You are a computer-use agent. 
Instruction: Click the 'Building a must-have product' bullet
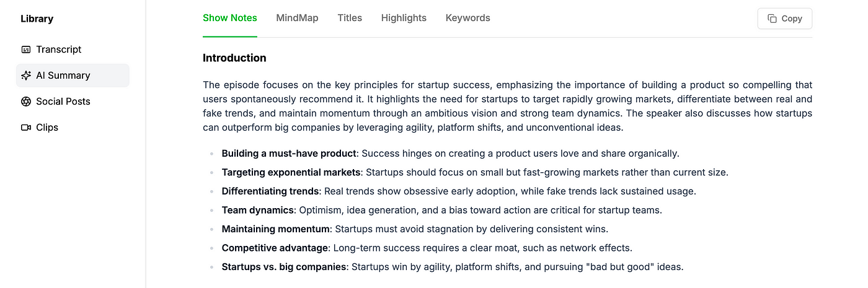click(x=450, y=154)
